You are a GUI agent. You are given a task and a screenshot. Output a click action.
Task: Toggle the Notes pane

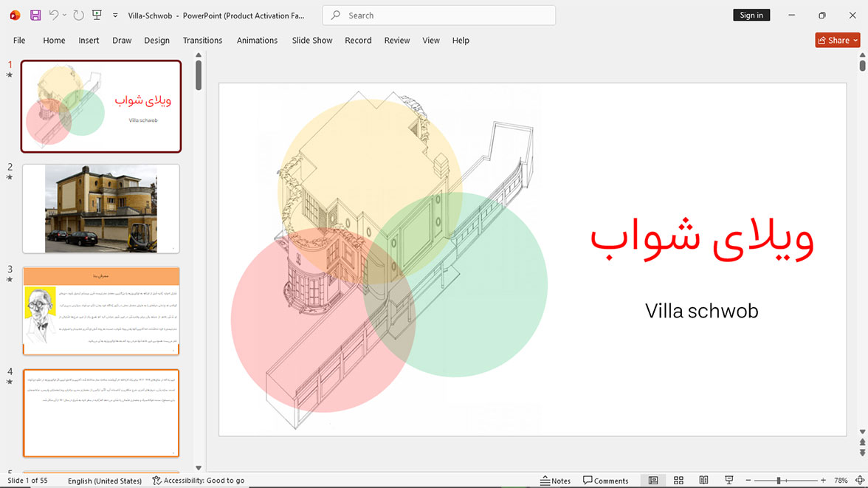pyautogui.click(x=555, y=480)
